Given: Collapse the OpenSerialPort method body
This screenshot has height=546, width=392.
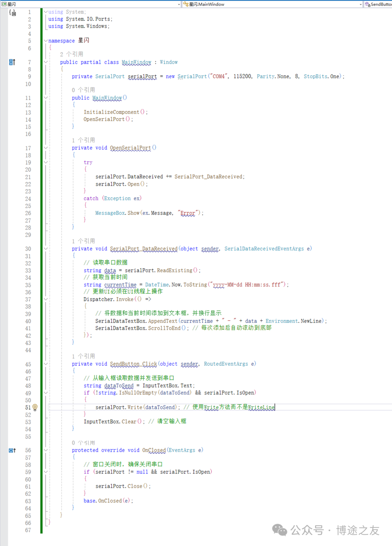Looking at the screenshot, I should click(x=45, y=148).
